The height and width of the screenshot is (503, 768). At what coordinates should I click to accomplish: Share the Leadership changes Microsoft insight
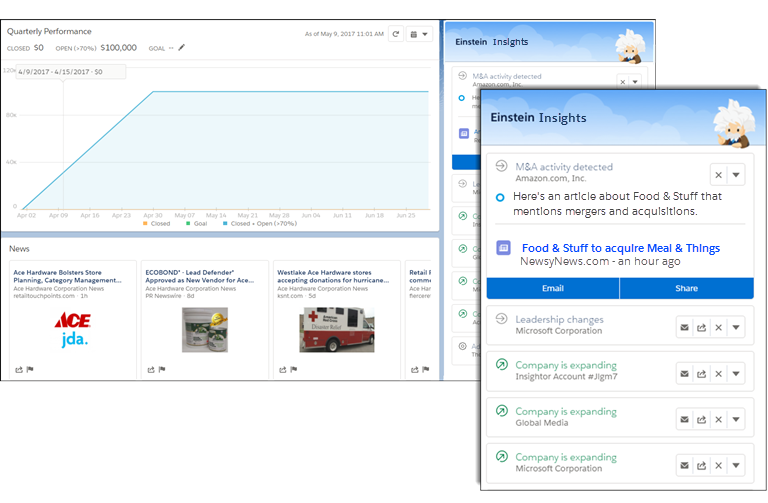pos(701,327)
